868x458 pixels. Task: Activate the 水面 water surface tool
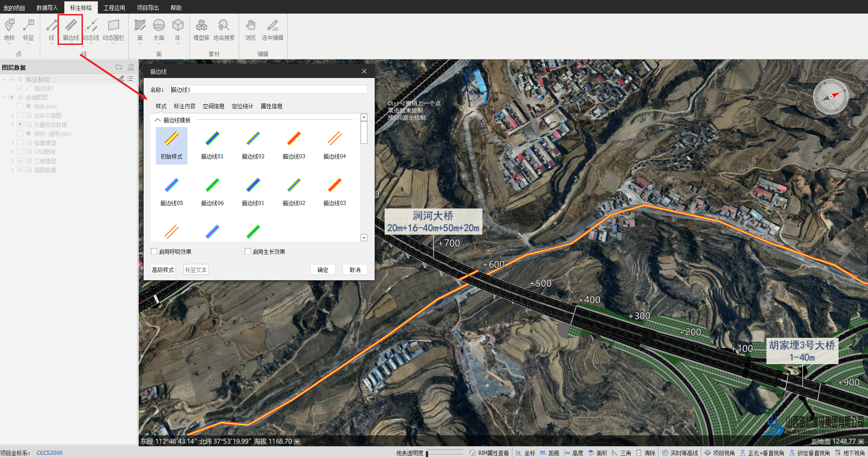pyautogui.click(x=159, y=29)
